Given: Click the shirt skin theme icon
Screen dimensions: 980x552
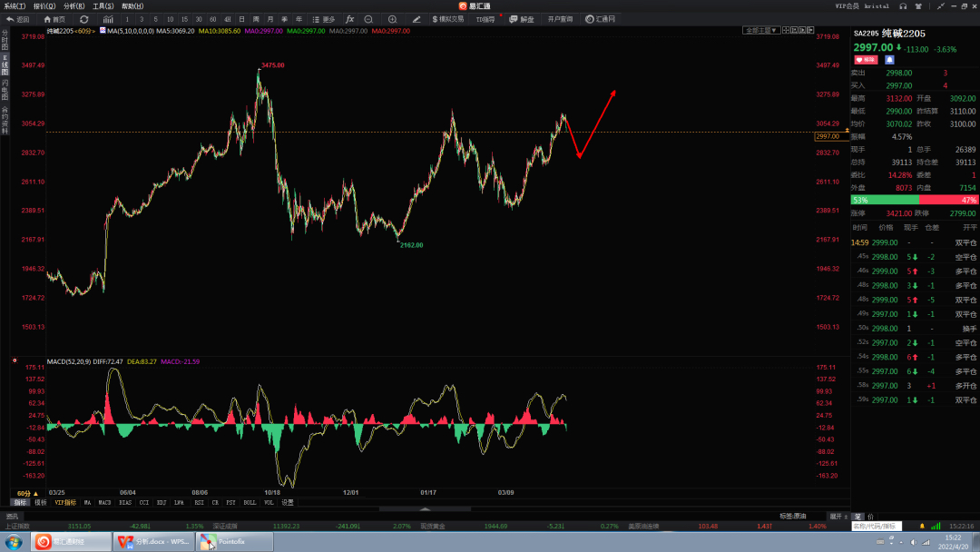Looking at the screenshot, I should click(x=918, y=5).
